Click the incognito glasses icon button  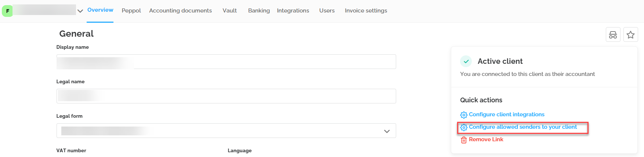613,35
